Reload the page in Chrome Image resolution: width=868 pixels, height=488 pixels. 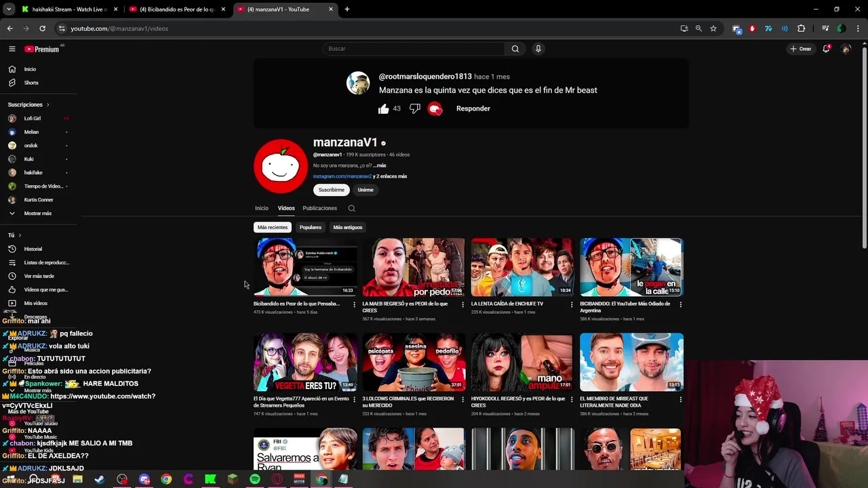42,28
